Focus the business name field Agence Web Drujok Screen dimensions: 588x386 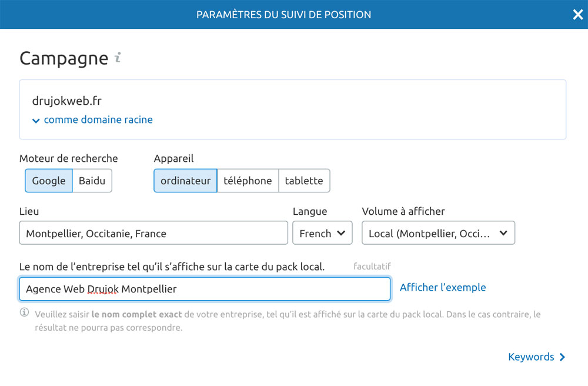(205, 289)
